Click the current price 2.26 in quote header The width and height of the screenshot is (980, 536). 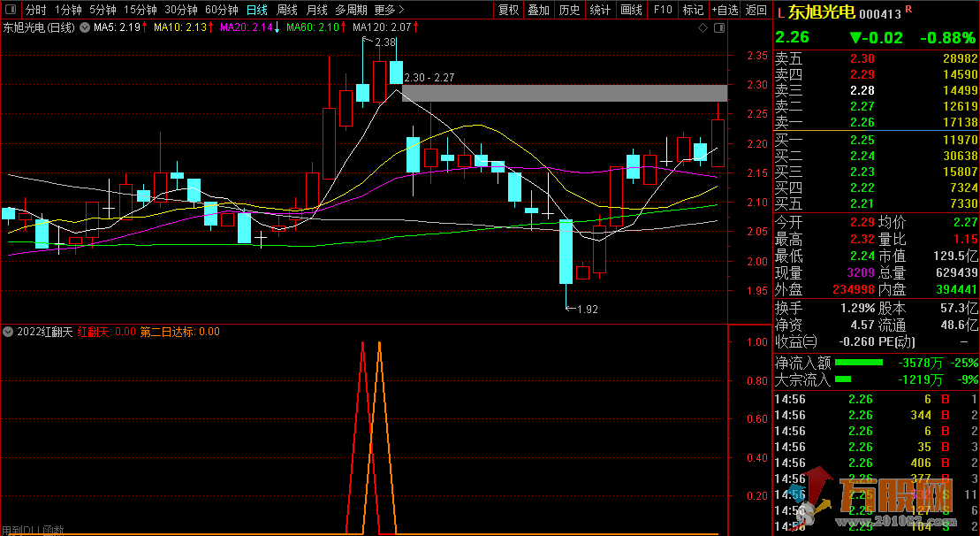(792, 37)
